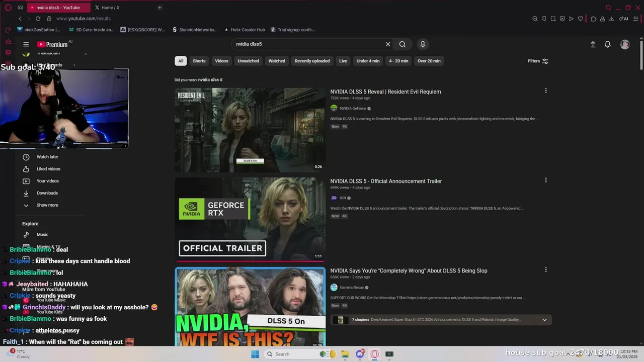Screen dimensions: 644x362
Task: Open a new tab with plus
Action: 159,8
